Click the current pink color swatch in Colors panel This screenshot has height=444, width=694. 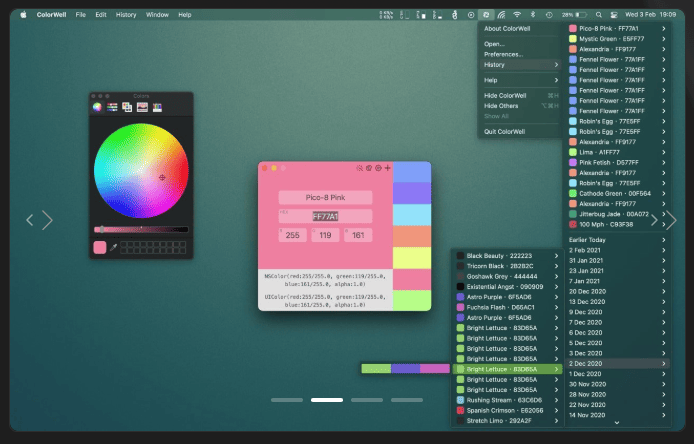(100, 247)
